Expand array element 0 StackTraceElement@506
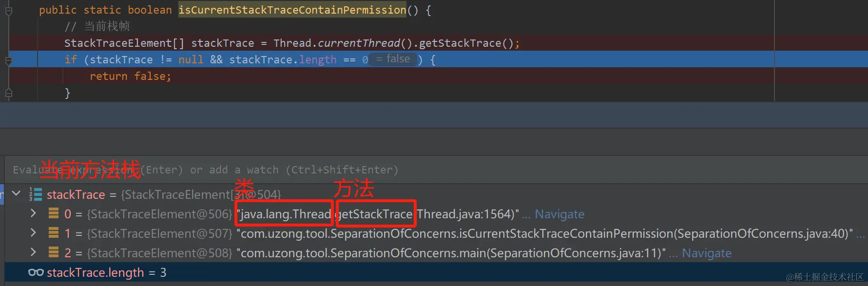The width and height of the screenshot is (868, 286). tap(33, 213)
